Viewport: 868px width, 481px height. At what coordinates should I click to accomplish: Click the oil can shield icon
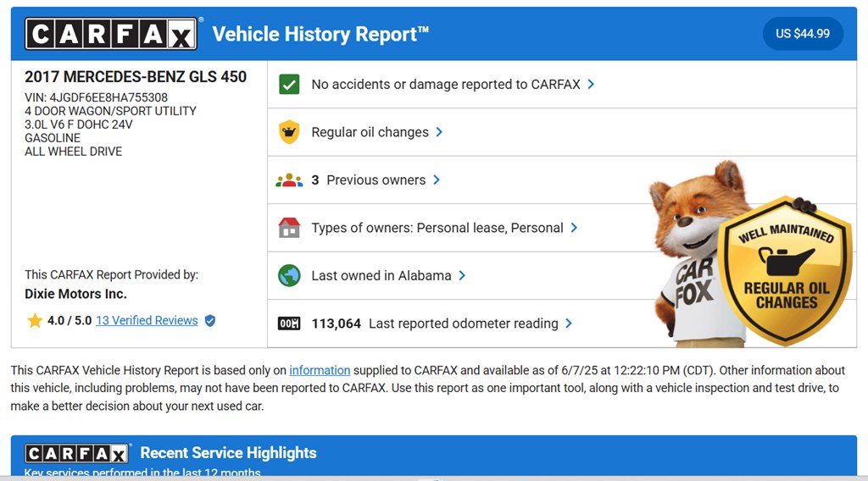click(289, 132)
